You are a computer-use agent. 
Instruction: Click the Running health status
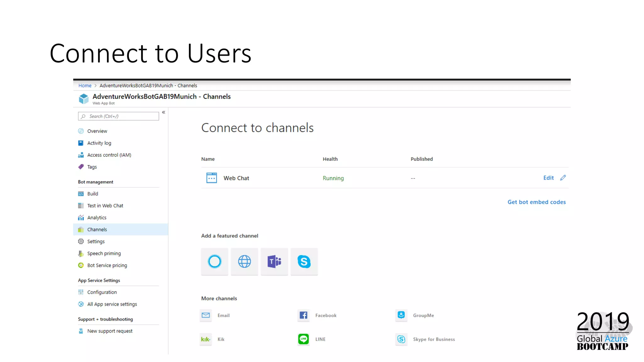click(333, 178)
